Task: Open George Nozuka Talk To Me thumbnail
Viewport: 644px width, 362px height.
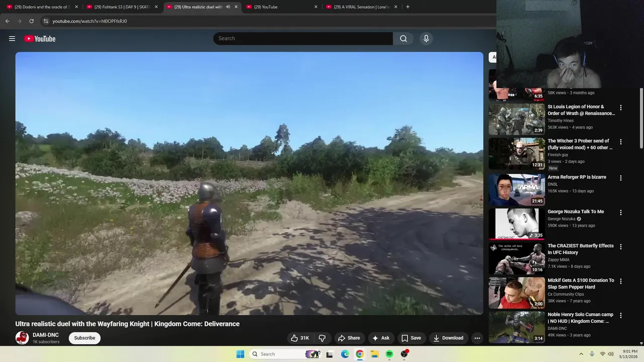Action: coord(517,224)
